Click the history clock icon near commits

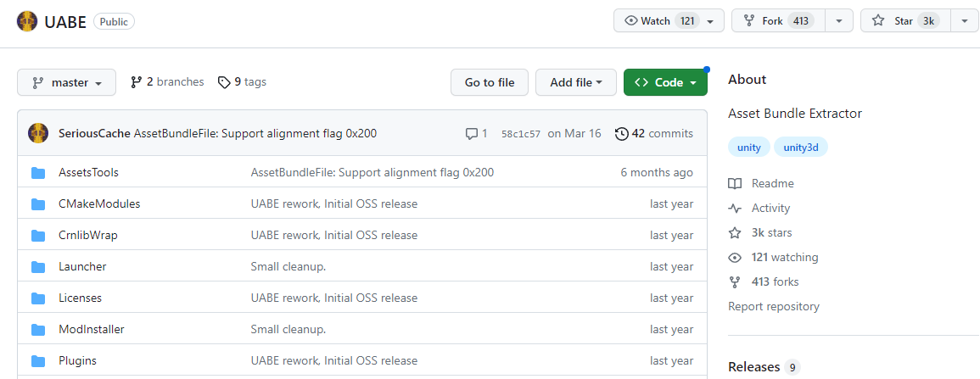coord(621,134)
